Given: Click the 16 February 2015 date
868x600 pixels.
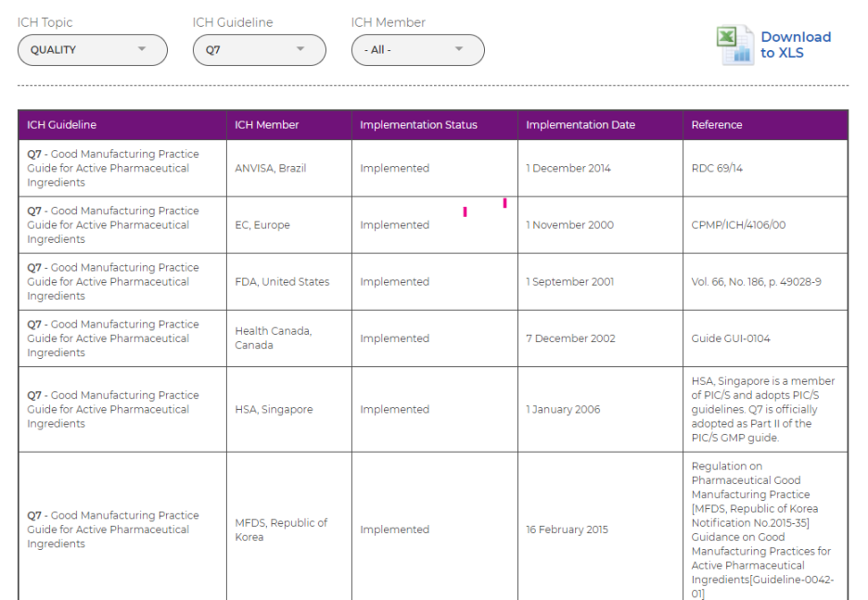Looking at the screenshot, I should pos(567,530).
